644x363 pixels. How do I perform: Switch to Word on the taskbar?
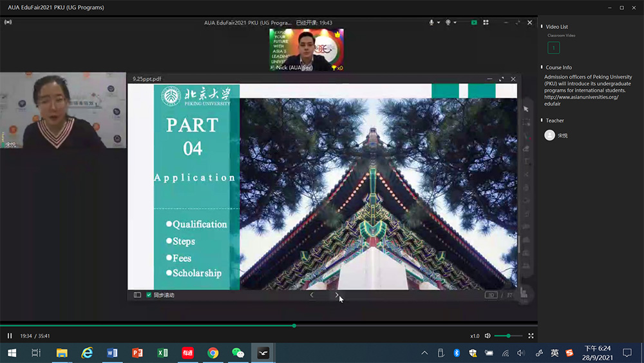112,353
